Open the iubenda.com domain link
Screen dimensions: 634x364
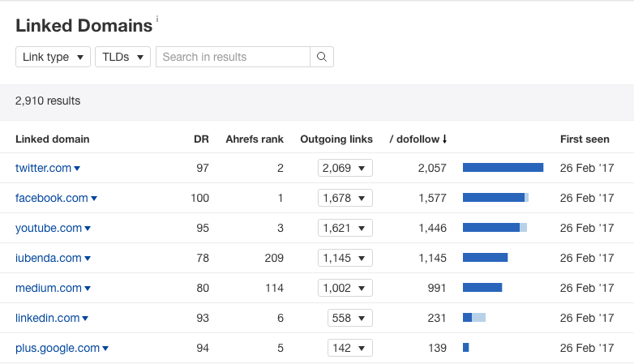coord(49,258)
